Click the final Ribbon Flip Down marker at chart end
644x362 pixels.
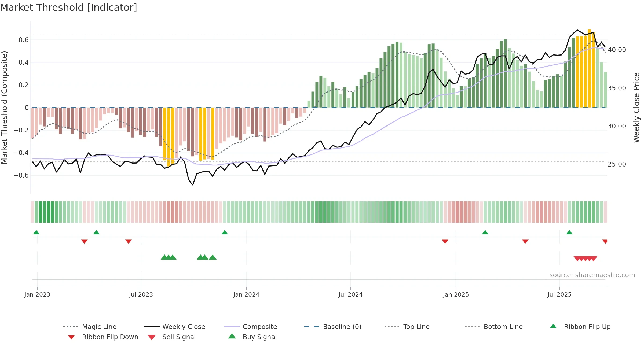[x=605, y=242]
